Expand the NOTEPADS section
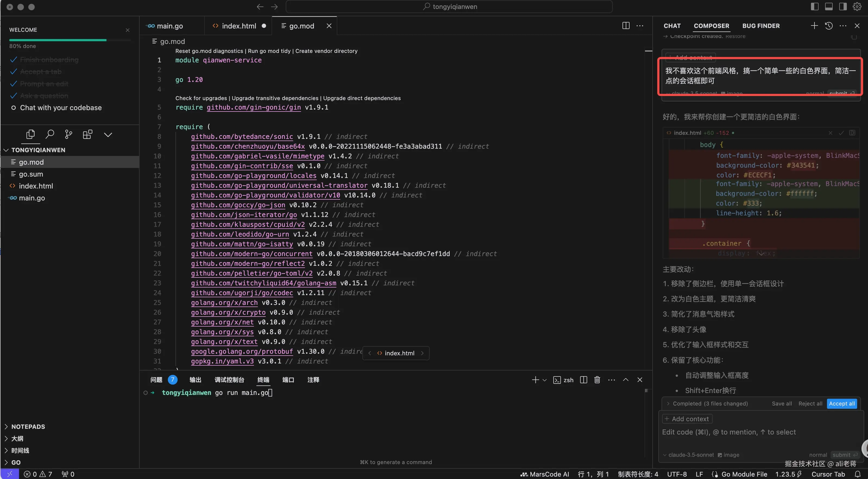The width and height of the screenshot is (868, 479). tap(28, 426)
